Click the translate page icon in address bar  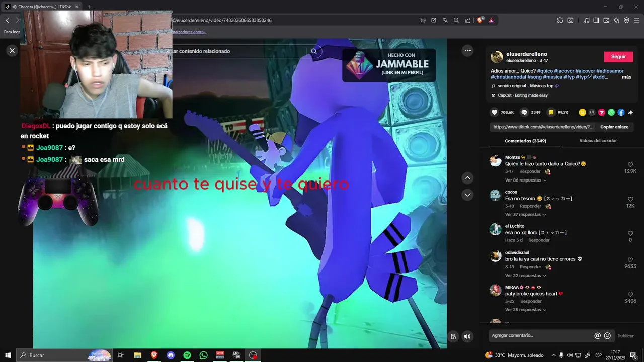coord(445,20)
